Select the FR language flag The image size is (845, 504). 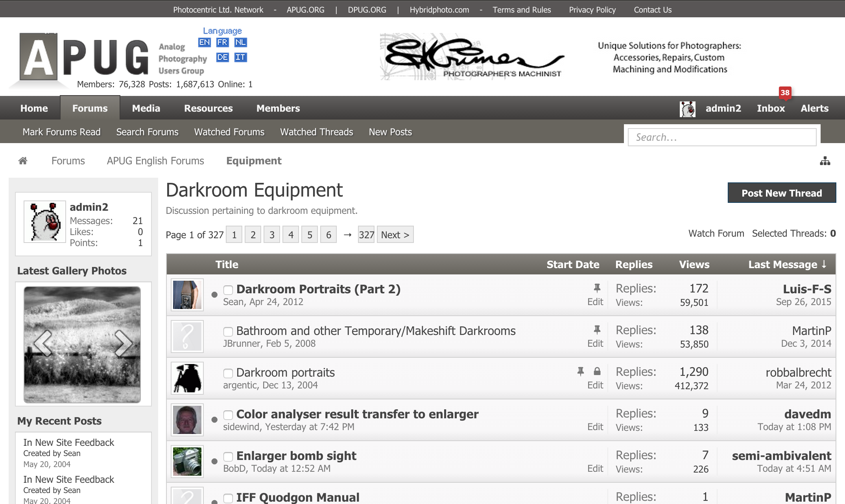pyautogui.click(x=222, y=42)
